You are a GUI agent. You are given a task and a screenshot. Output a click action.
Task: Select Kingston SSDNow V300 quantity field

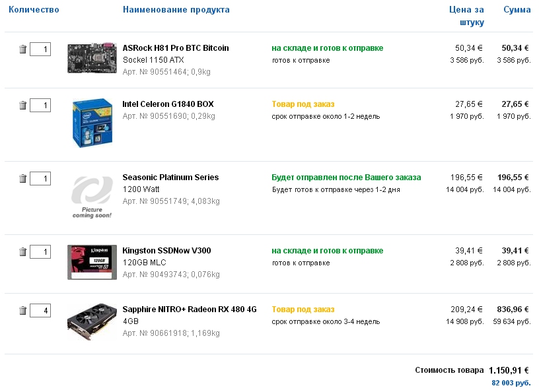(40, 252)
